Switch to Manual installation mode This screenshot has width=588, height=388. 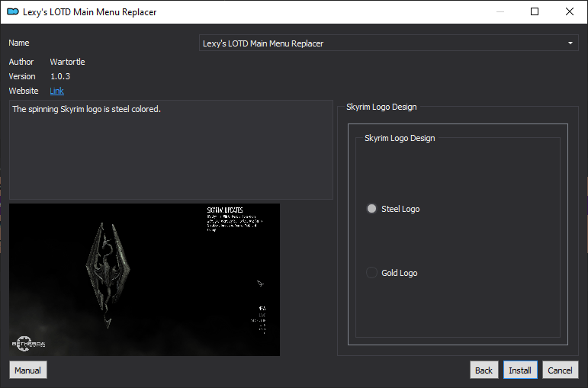coord(27,370)
